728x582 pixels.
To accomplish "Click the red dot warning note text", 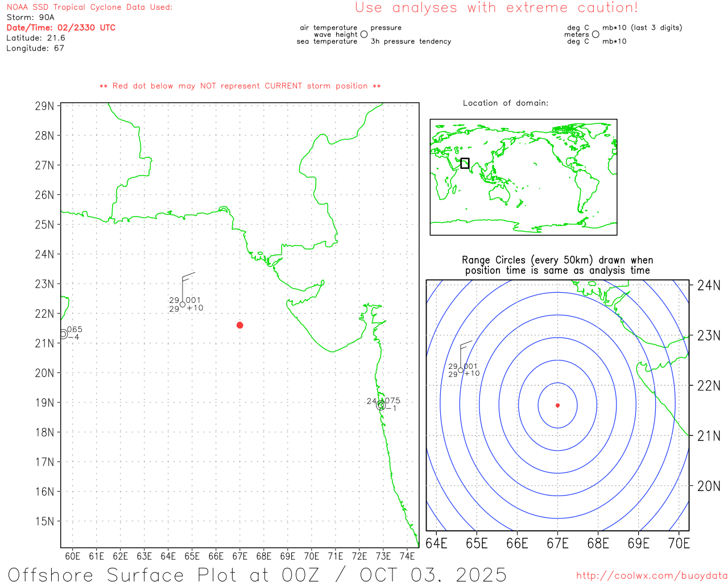I will 240,86.
